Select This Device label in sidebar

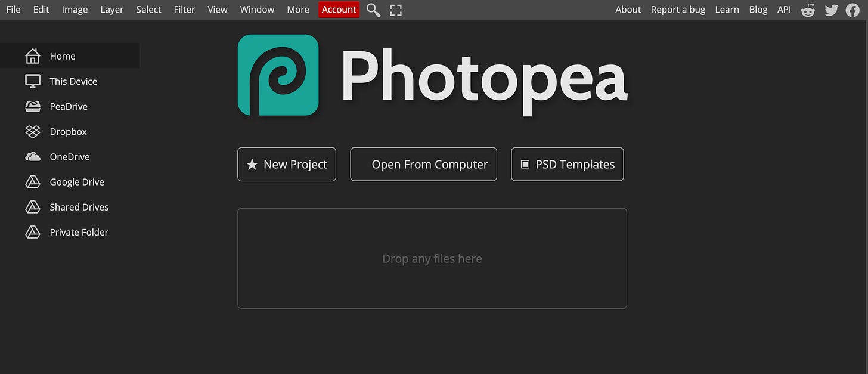73,81
